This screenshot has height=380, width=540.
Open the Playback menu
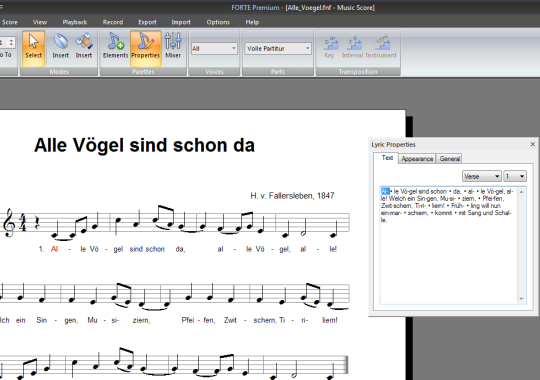[75, 22]
